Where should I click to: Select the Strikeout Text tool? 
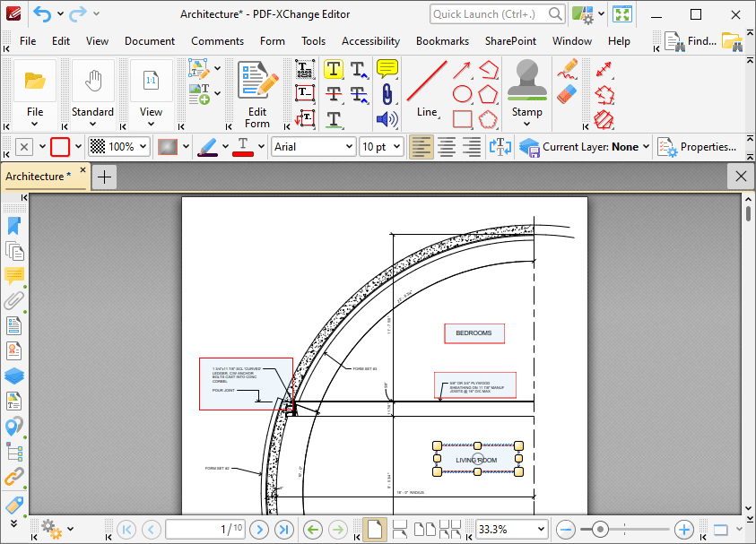point(334,93)
